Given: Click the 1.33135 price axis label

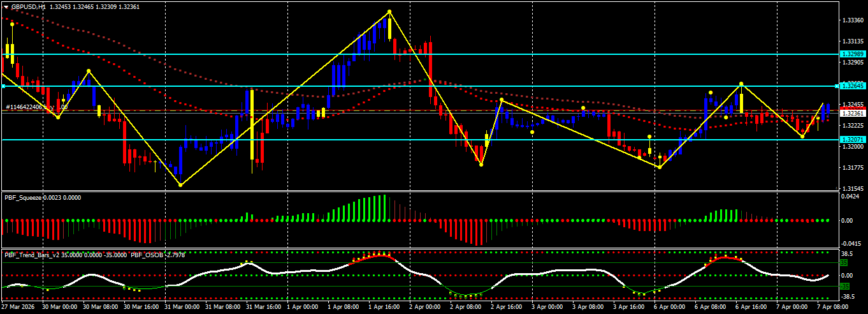Looking at the screenshot, I should (x=852, y=41).
